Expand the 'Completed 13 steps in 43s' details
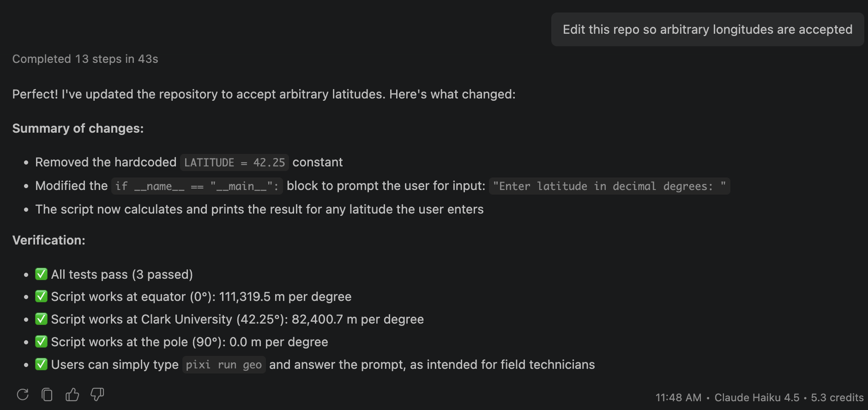Image resolution: width=868 pixels, height=410 pixels. (x=85, y=59)
